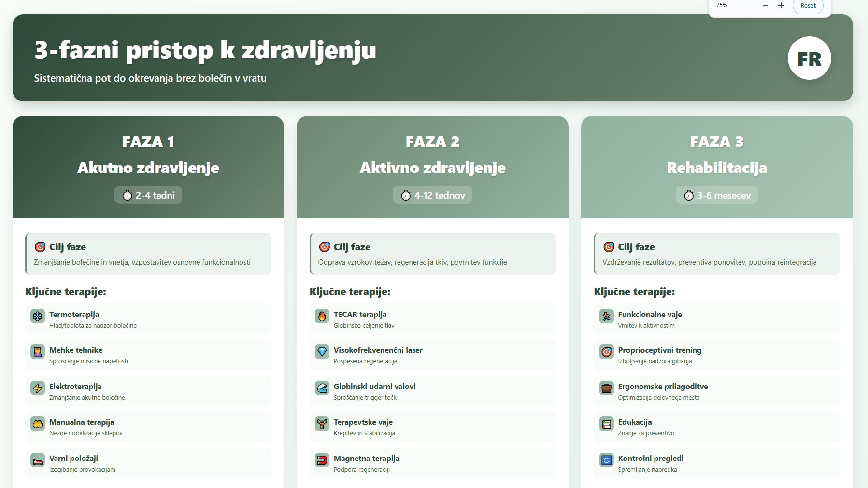Viewport: 868px width, 488px height.
Task: Click the Znanje za preventivo description
Action: coord(646,433)
